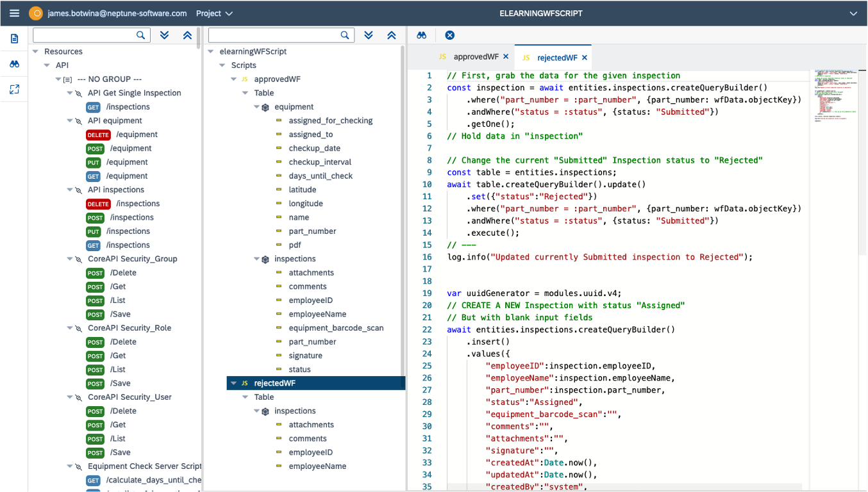
Task: Collapse the API equipment group
Action: point(70,120)
